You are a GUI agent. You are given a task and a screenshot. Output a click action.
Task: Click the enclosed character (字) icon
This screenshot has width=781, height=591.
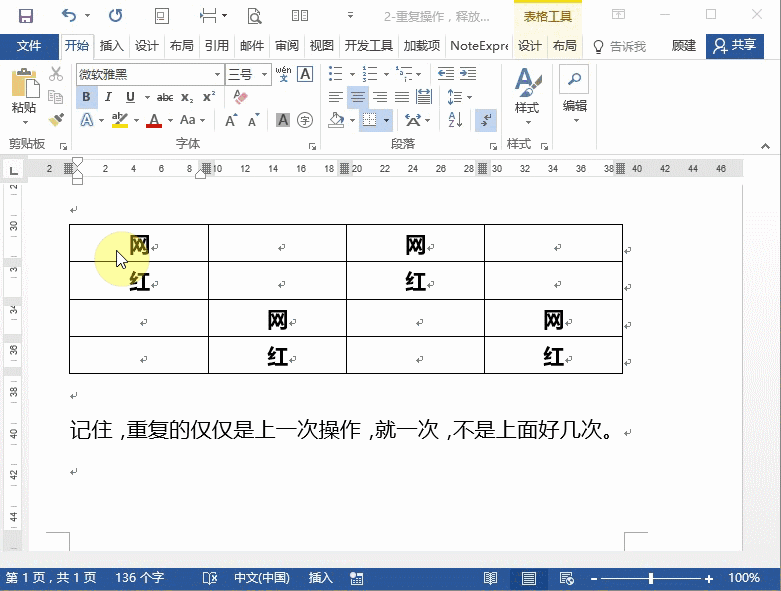[305, 120]
